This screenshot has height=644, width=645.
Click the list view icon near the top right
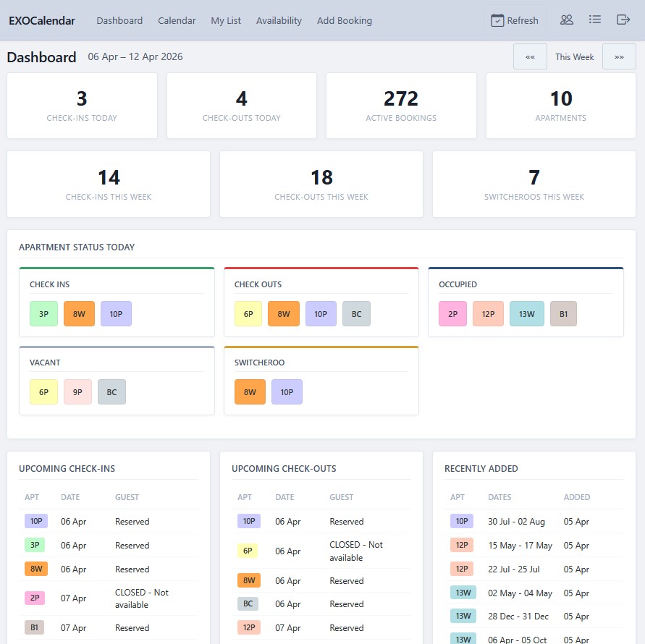pos(595,20)
